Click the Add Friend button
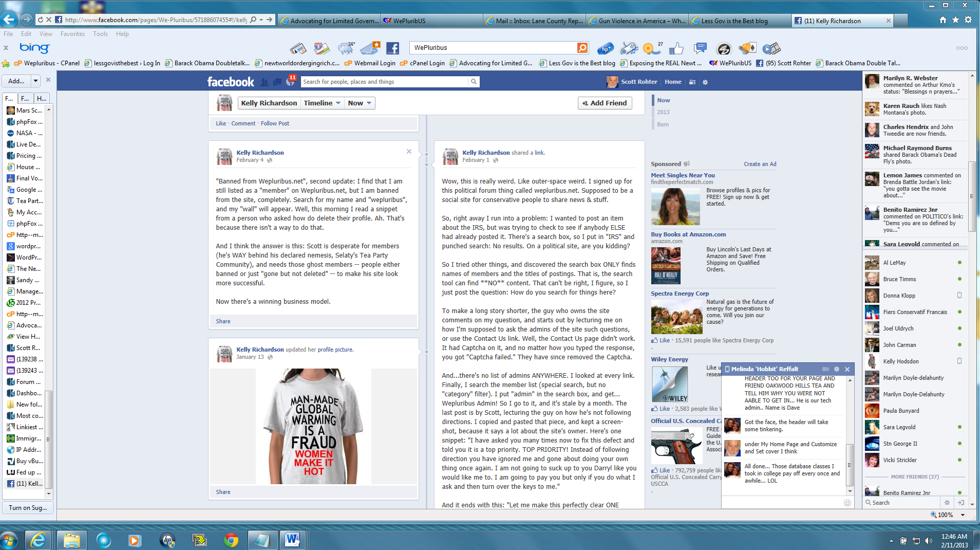 click(x=605, y=103)
